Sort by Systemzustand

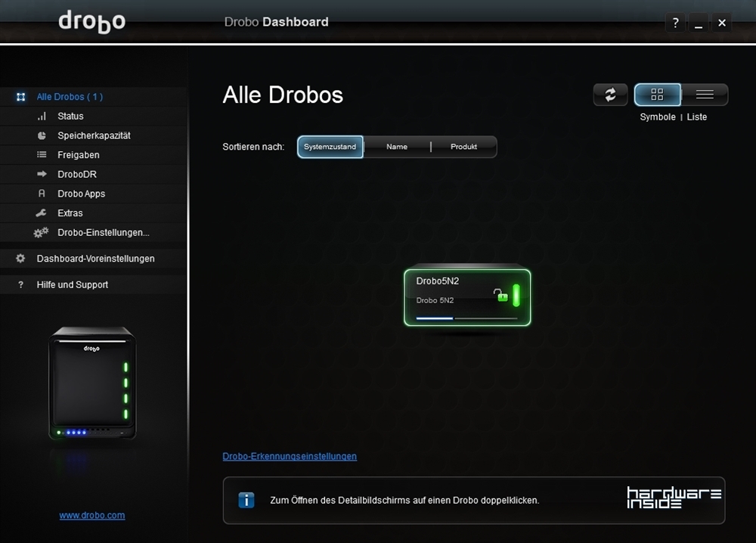[x=330, y=147]
